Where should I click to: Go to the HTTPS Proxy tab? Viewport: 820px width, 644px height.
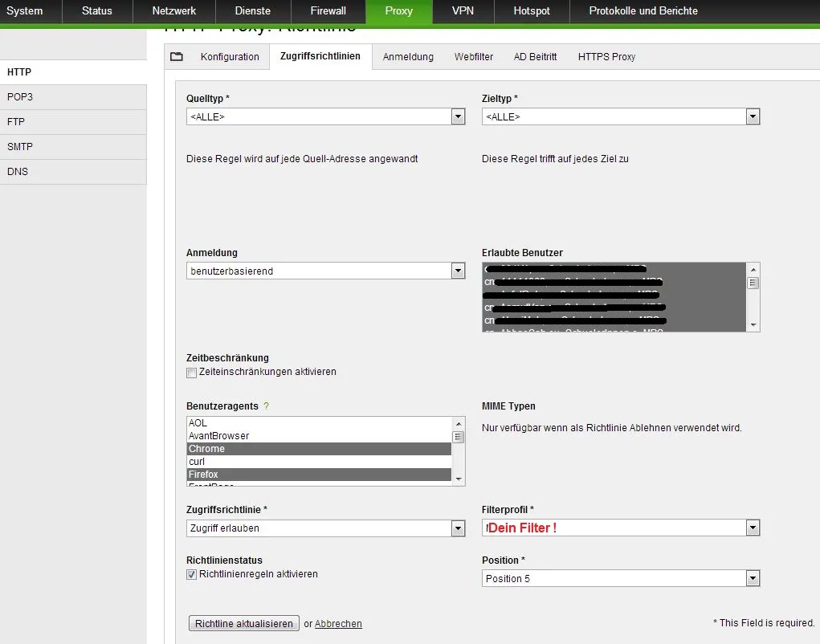coord(606,57)
